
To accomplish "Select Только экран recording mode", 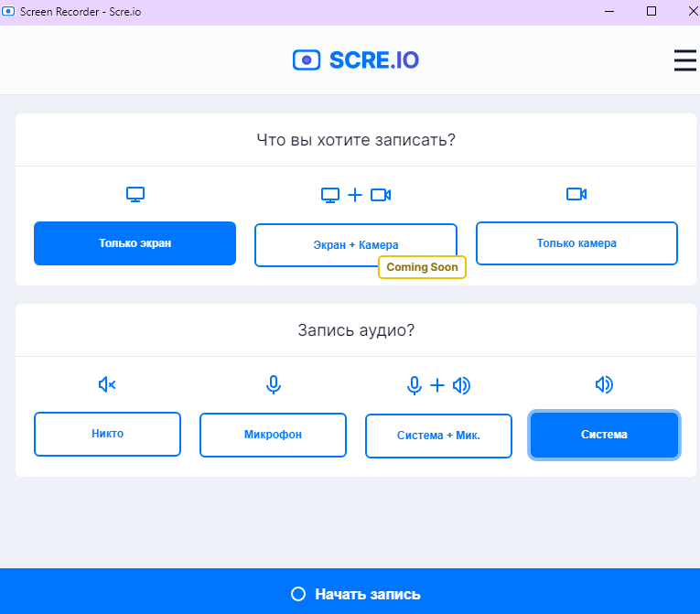I will click(x=135, y=243).
